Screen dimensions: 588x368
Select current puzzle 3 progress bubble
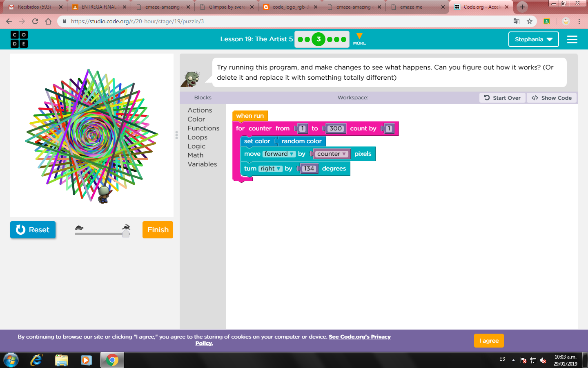click(318, 39)
